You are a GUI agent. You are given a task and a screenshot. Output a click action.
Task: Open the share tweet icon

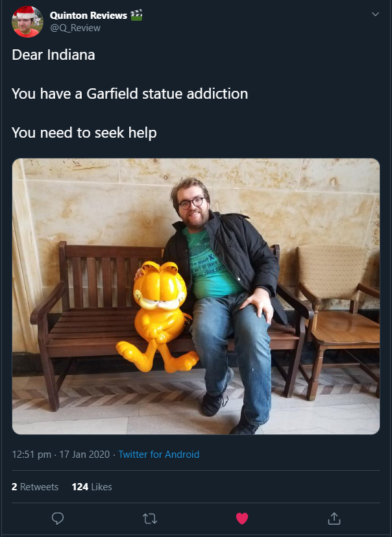[334, 519]
